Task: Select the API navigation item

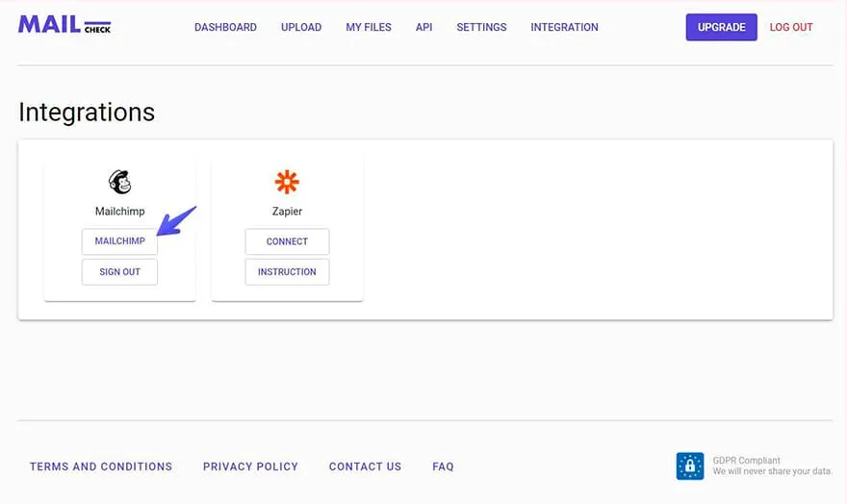Action: [424, 27]
